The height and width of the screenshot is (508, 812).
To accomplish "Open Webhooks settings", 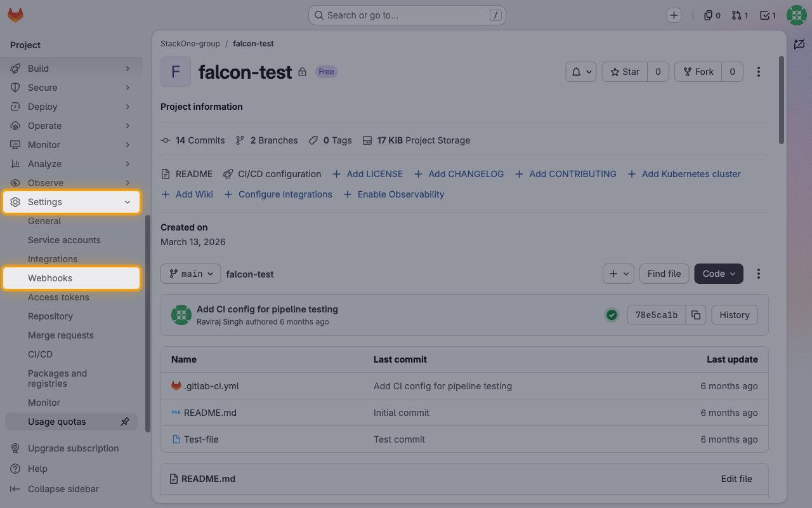I will tap(71, 278).
